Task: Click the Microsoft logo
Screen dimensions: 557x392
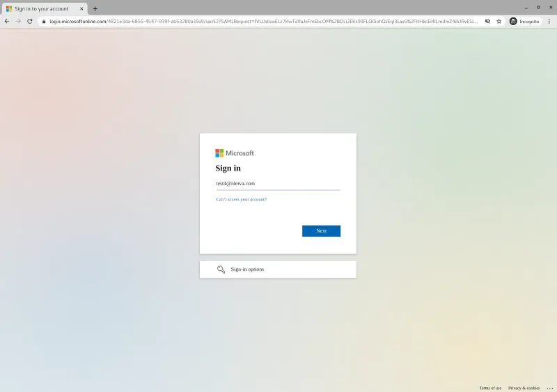Action: [235, 153]
